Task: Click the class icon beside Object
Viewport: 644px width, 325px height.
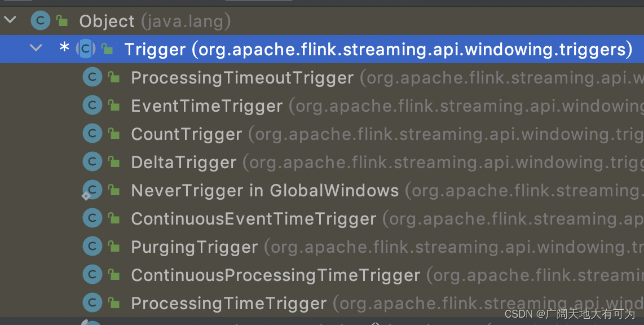Action: click(x=40, y=20)
